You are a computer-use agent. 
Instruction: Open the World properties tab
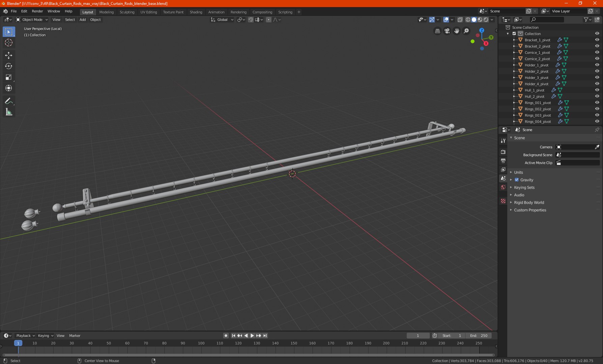503,187
